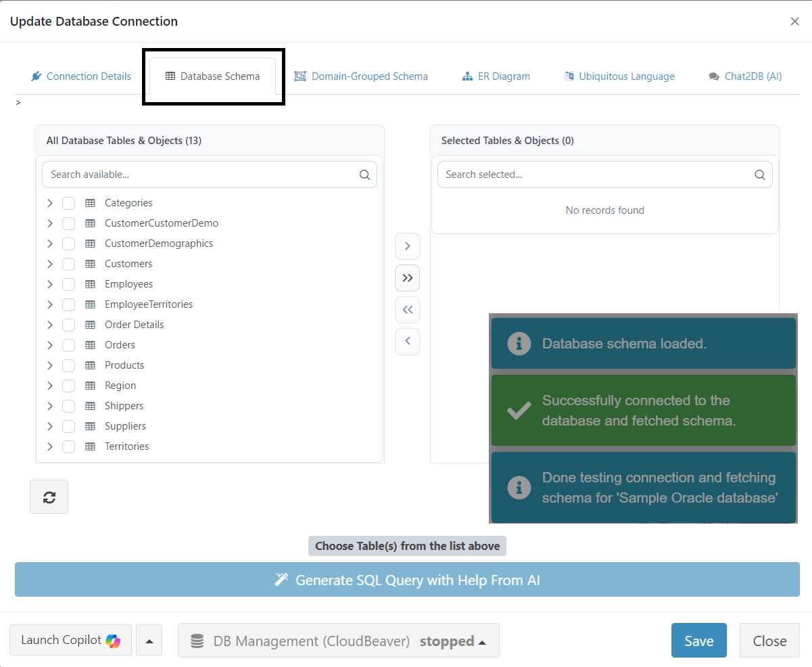Click the move-left single arrow icon
This screenshot has width=812, height=667.
click(407, 341)
